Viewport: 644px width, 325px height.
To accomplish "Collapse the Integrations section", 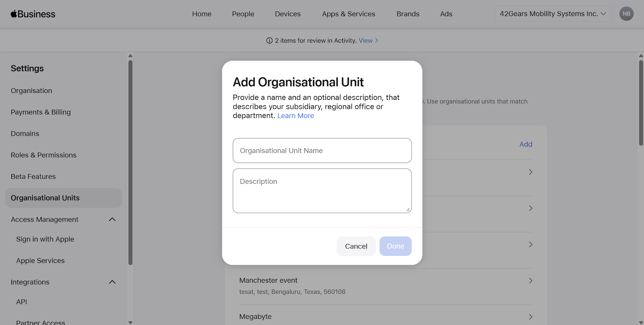I will [x=112, y=282].
